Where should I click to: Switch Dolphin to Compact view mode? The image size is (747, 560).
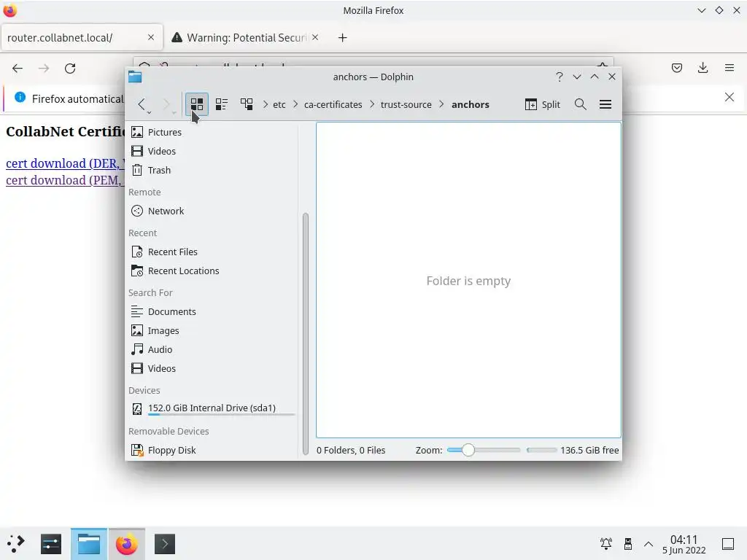pos(222,104)
